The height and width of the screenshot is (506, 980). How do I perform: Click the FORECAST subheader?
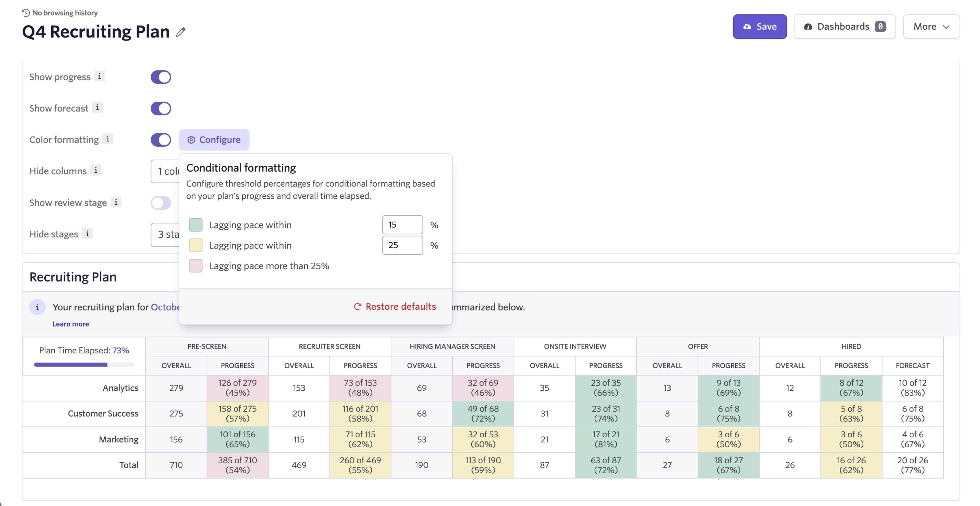point(912,366)
